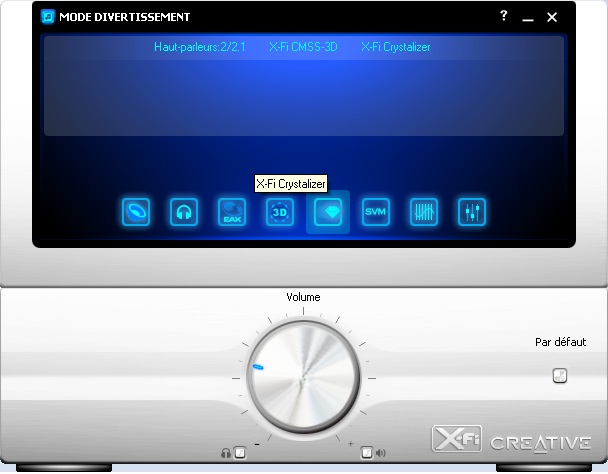This screenshot has height=474, width=608.
Task: Open the mixer sliders icon
Action: point(472,212)
